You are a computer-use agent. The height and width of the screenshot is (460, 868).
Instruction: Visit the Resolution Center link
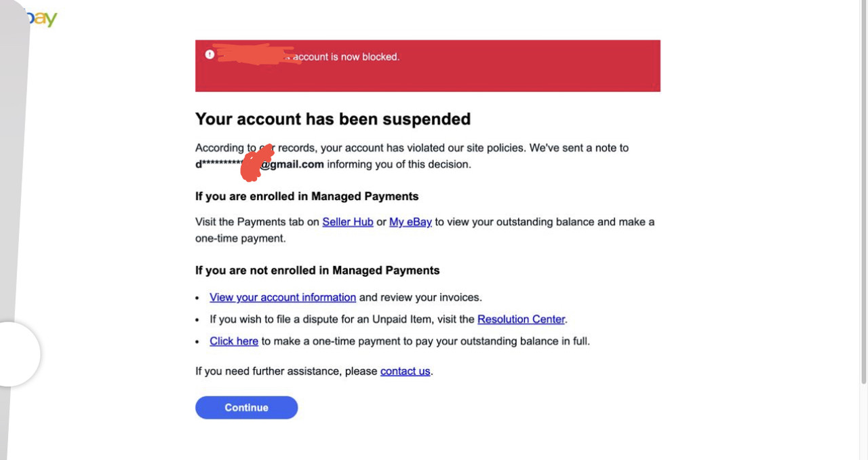coord(521,319)
